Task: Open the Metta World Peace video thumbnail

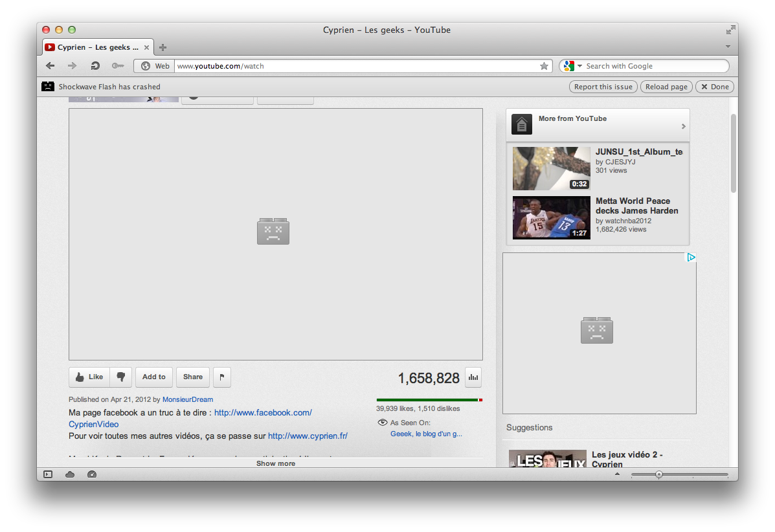Action: pos(551,217)
